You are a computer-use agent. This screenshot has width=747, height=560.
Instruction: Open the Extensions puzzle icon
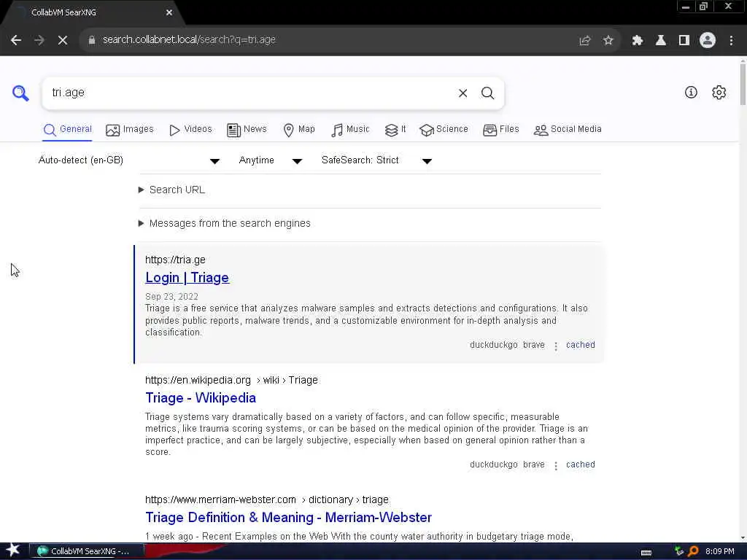[x=638, y=41]
